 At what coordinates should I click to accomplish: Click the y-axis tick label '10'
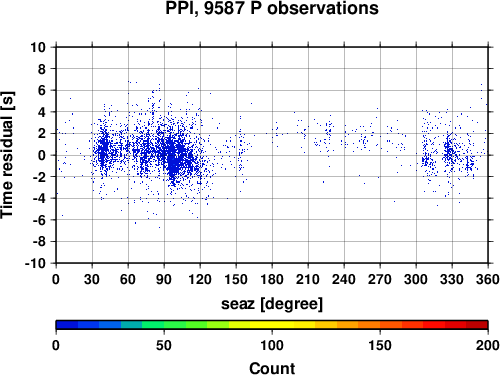click(38, 47)
